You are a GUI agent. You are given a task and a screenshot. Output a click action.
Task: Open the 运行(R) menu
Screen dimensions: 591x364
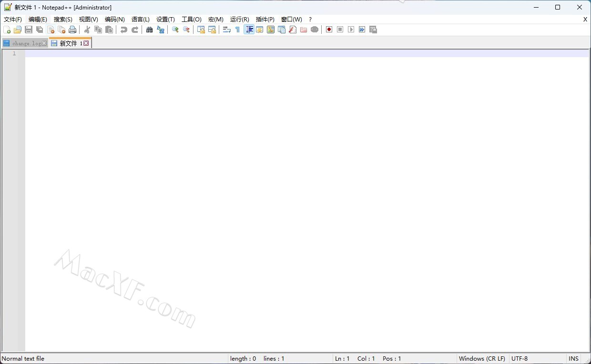click(x=240, y=20)
